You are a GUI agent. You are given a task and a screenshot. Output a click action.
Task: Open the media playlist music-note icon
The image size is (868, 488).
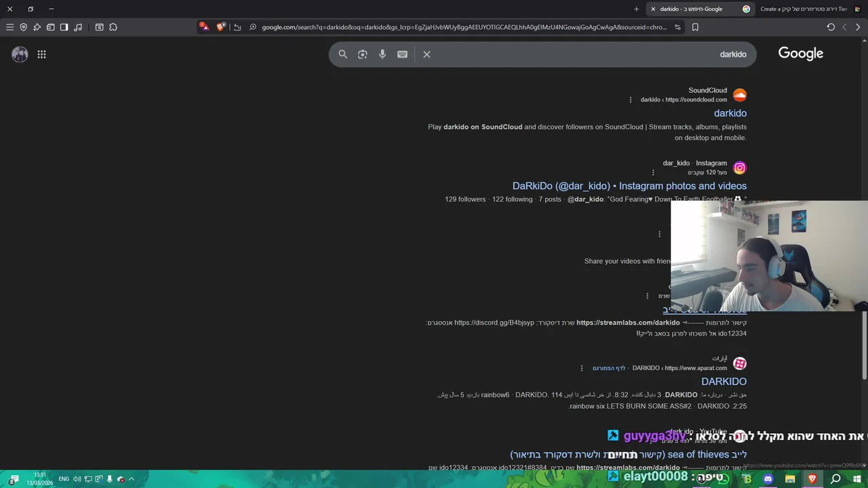[x=78, y=27]
